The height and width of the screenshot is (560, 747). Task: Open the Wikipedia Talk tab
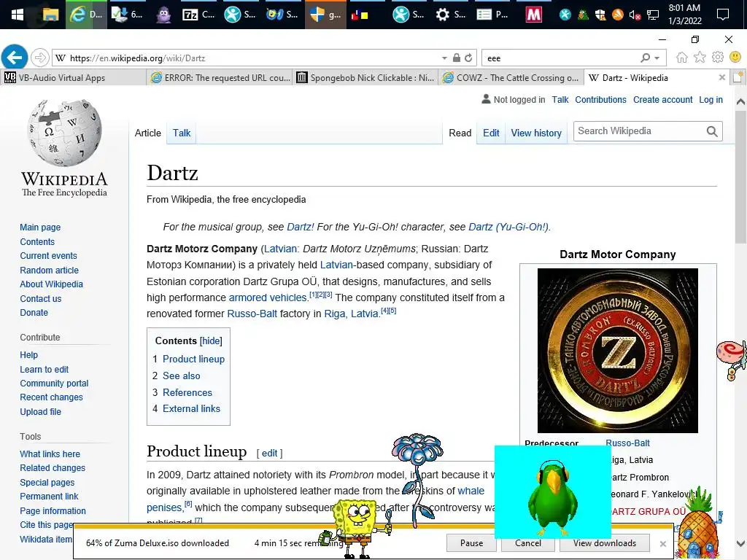(182, 133)
